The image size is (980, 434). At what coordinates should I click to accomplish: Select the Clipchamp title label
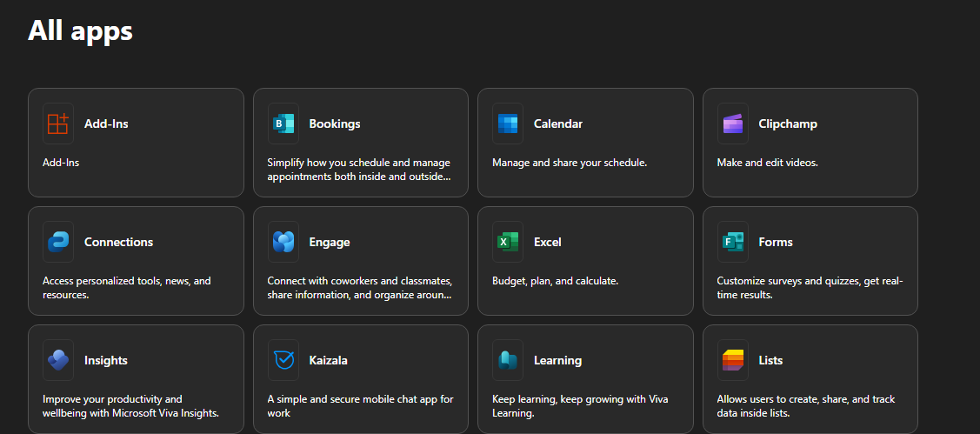(x=788, y=124)
